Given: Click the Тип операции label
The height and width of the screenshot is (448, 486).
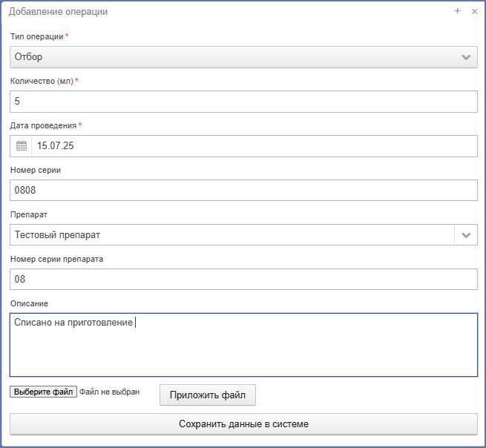Looking at the screenshot, I should pos(36,36).
